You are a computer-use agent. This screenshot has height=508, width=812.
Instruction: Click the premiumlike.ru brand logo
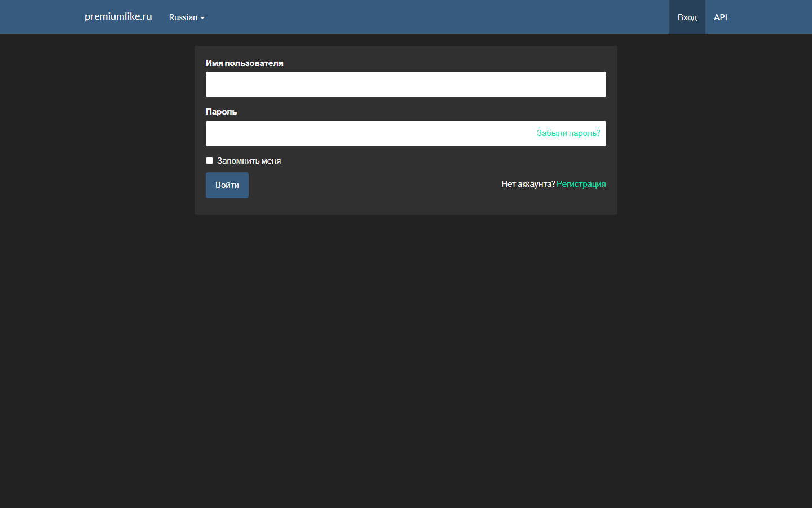pyautogui.click(x=118, y=16)
